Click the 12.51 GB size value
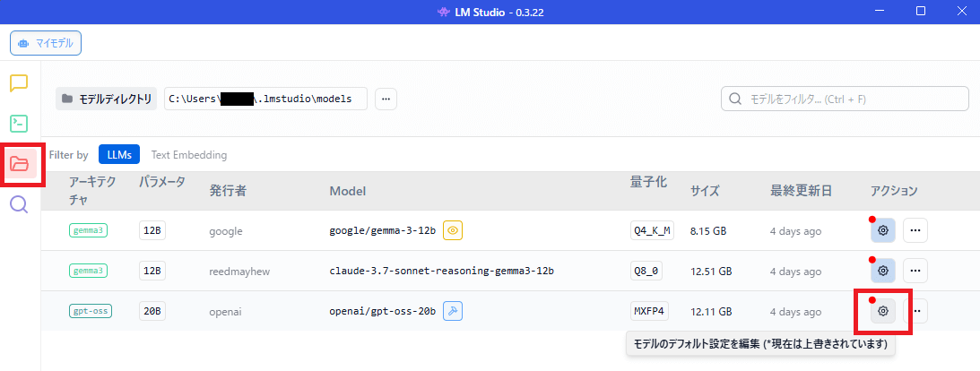Screen dimensions: 980x371 pyautogui.click(x=711, y=271)
